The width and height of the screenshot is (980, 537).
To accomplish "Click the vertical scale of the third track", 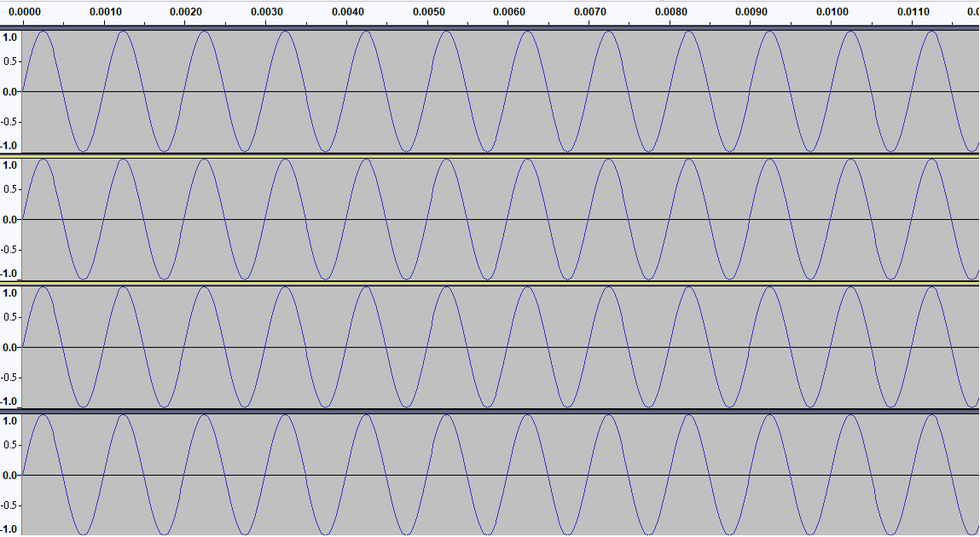I will coord(12,345).
